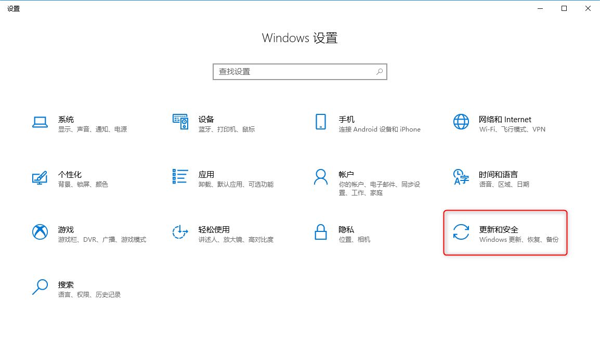Open 网络和 Internet title

[505, 120]
